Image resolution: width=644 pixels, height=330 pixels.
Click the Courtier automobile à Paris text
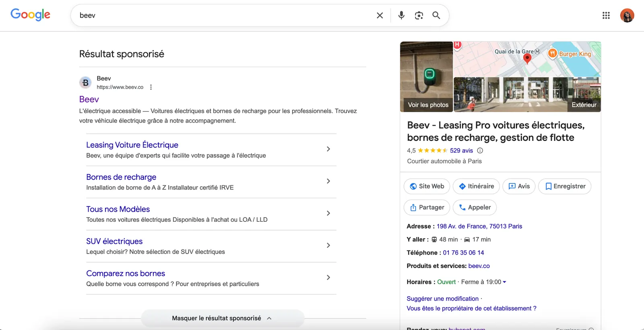(x=444, y=161)
